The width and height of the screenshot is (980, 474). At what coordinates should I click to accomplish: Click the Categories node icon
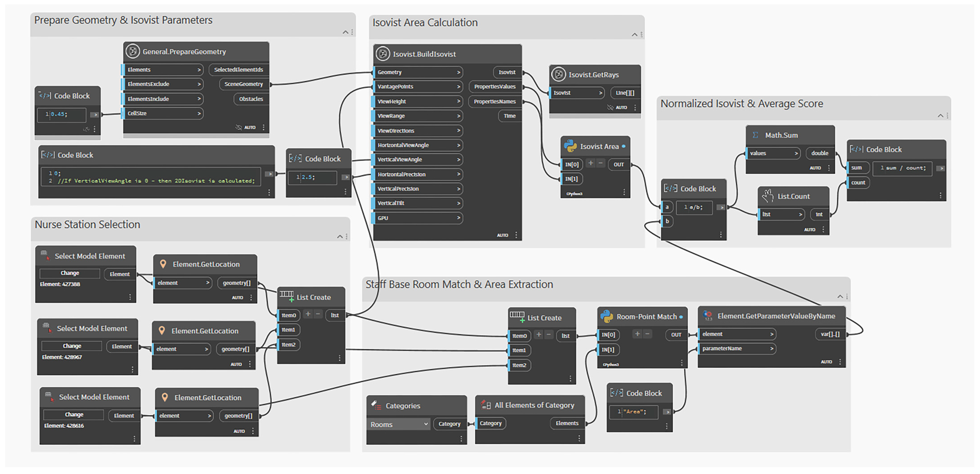376,405
